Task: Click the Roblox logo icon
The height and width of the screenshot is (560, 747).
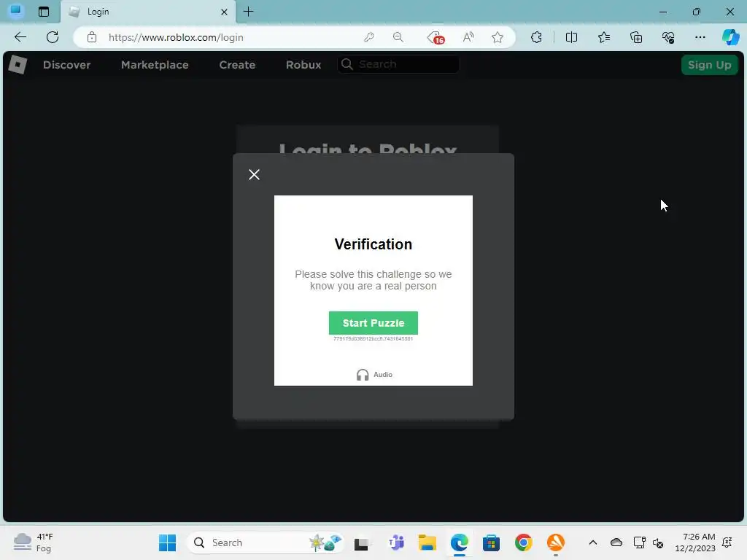Action: pos(18,65)
